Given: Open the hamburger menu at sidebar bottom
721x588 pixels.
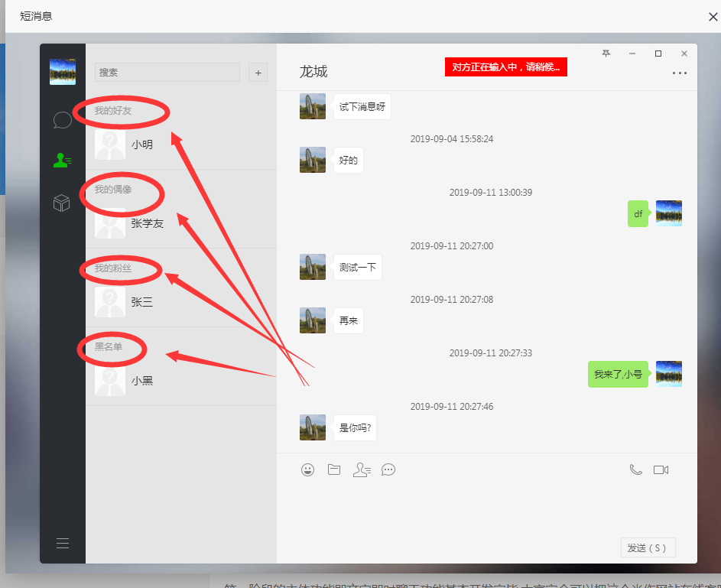Looking at the screenshot, I should [x=63, y=543].
